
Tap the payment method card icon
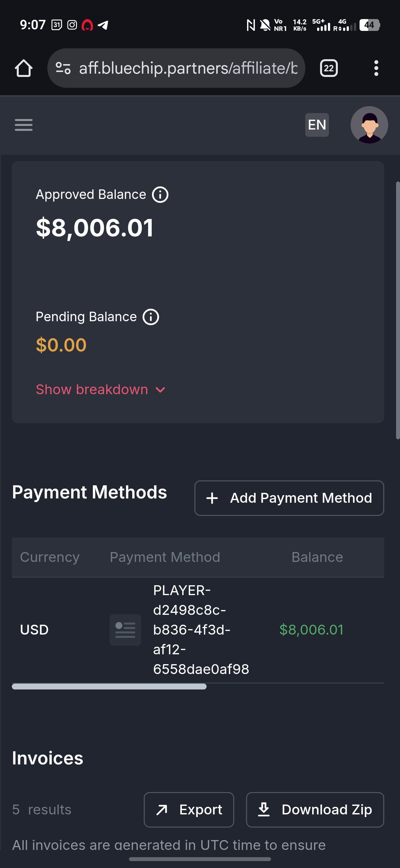(x=125, y=630)
